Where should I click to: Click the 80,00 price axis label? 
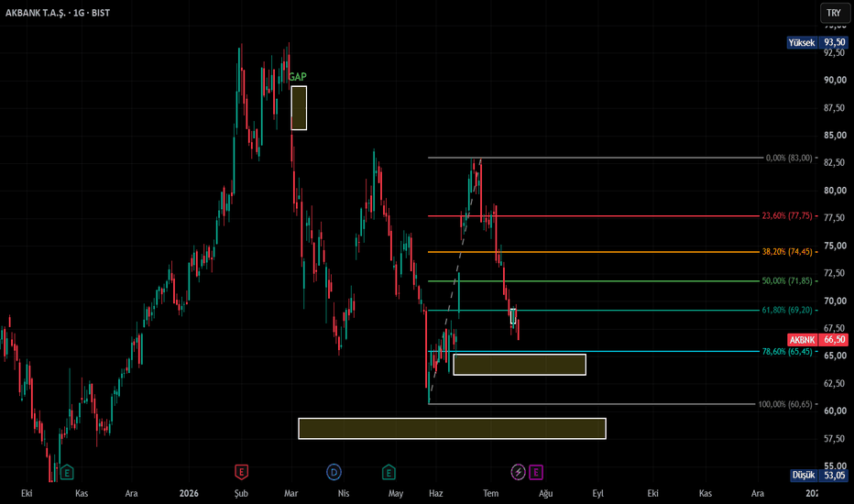pos(835,191)
